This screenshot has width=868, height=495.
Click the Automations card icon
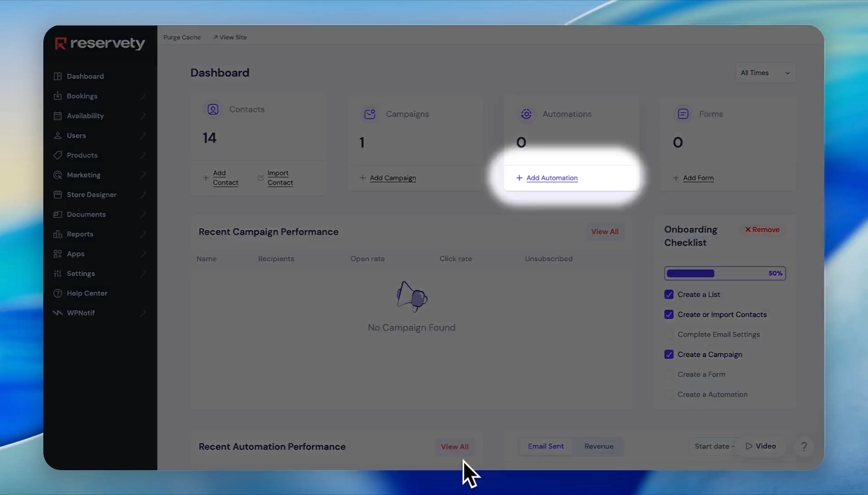pyautogui.click(x=526, y=114)
